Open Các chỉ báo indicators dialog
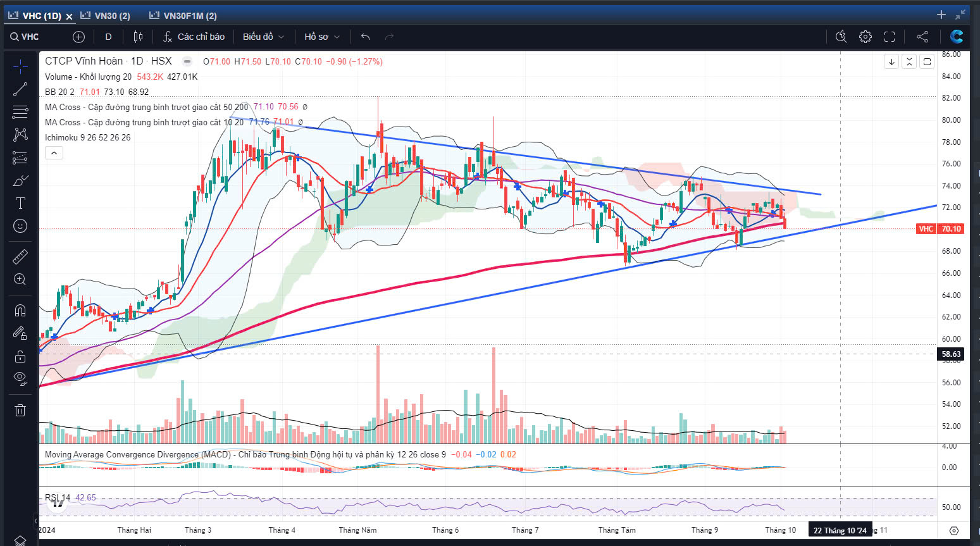This screenshot has width=980, height=546. point(194,37)
